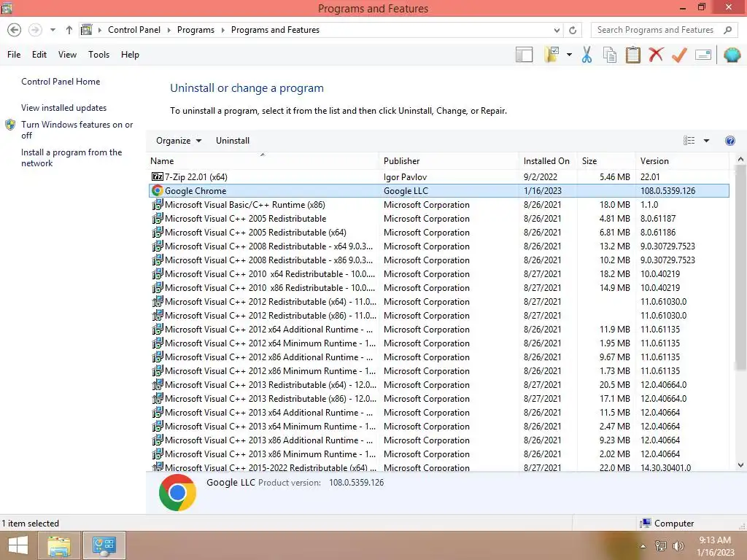
Task: Click in Search Programs and Features box
Action: click(x=657, y=30)
